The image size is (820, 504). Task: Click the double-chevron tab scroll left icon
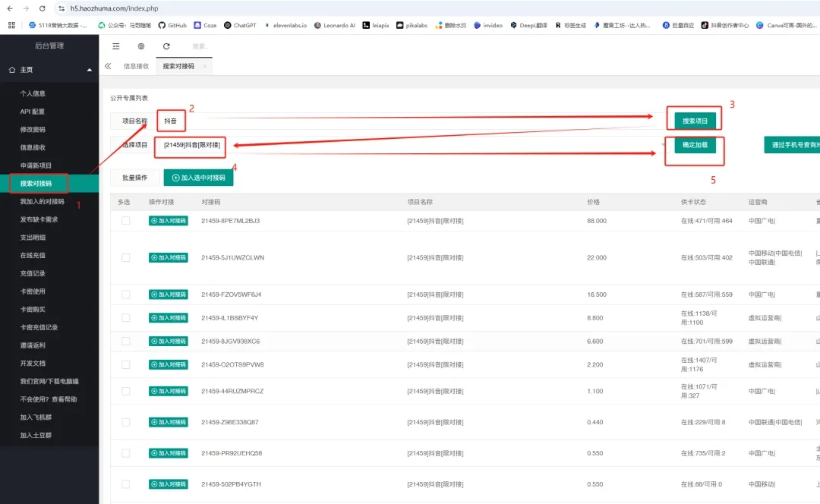(108, 66)
